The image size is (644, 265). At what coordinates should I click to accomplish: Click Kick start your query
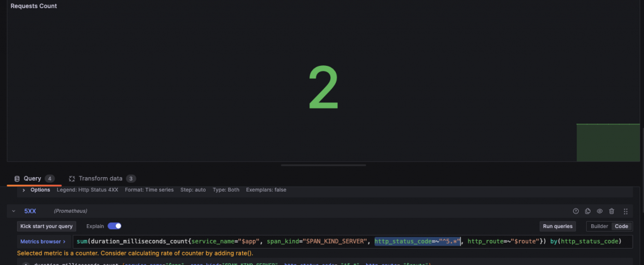47,227
